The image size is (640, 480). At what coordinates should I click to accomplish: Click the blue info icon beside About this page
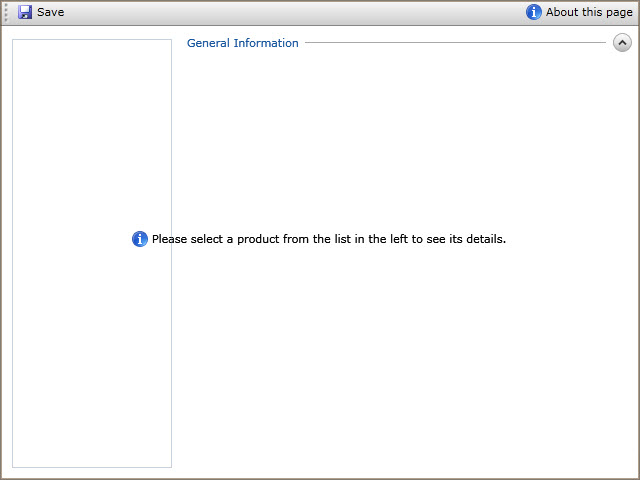(534, 12)
